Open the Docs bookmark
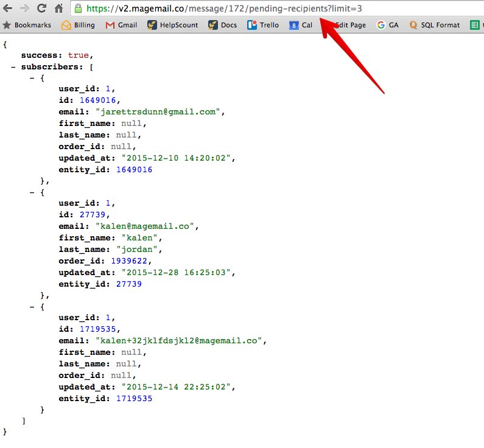Screen dimensions: 484x448 (222, 25)
